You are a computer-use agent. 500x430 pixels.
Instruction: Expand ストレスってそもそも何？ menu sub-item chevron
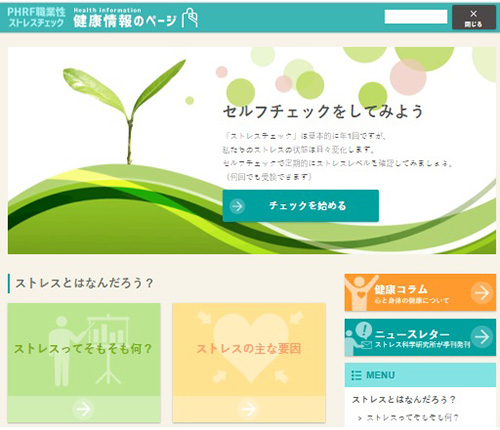[360, 418]
